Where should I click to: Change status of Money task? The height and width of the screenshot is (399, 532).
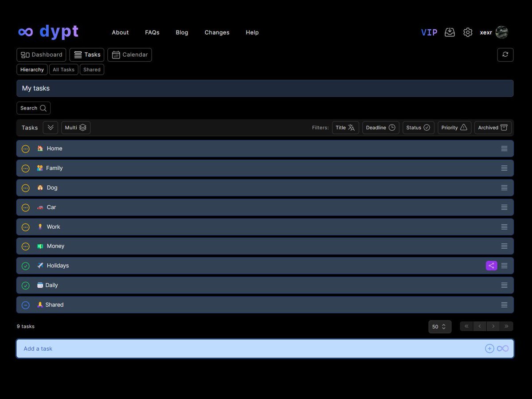click(x=26, y=246)
